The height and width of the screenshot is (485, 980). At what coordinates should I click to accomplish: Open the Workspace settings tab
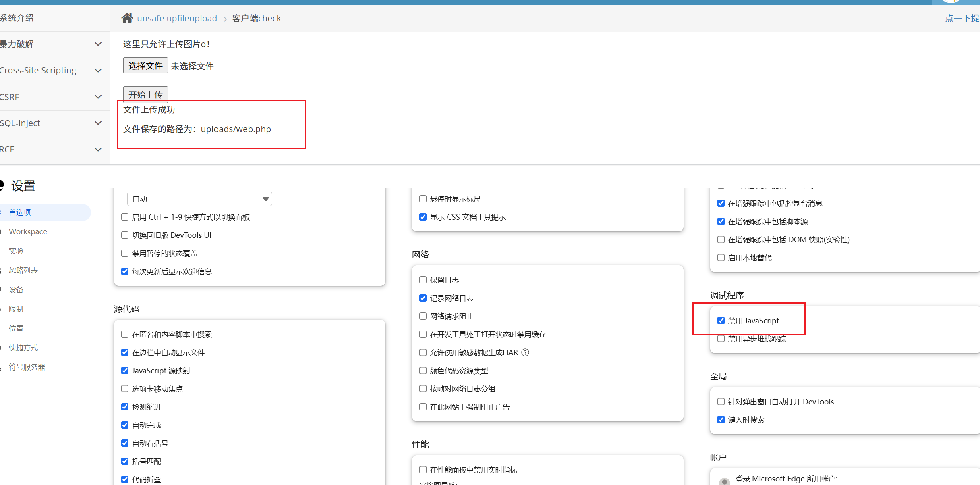[28, 232]
